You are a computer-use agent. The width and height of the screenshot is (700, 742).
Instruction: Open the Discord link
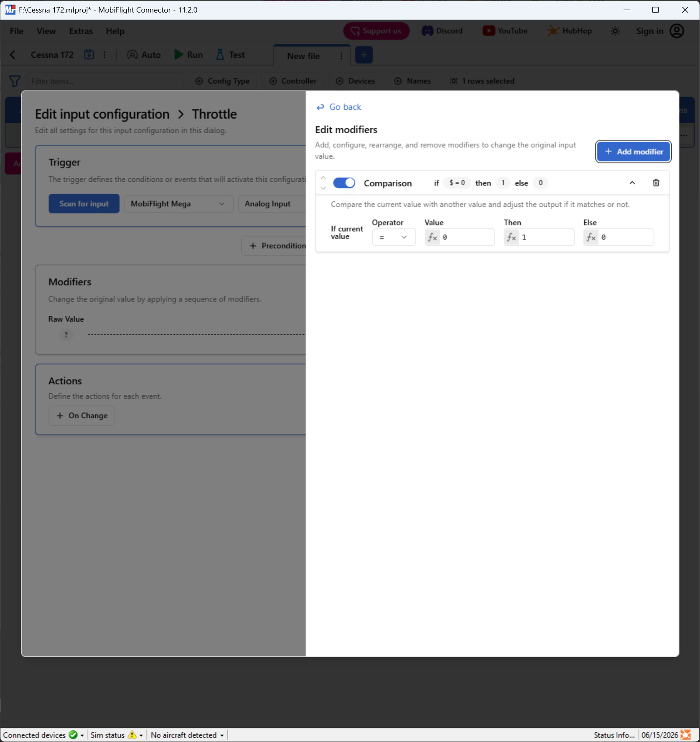442,31
